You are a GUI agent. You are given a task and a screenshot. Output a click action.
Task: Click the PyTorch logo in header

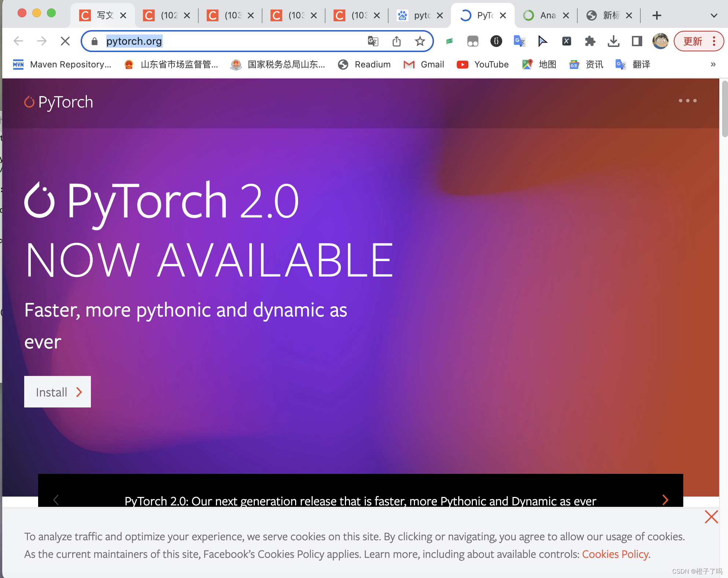point(59,102)
